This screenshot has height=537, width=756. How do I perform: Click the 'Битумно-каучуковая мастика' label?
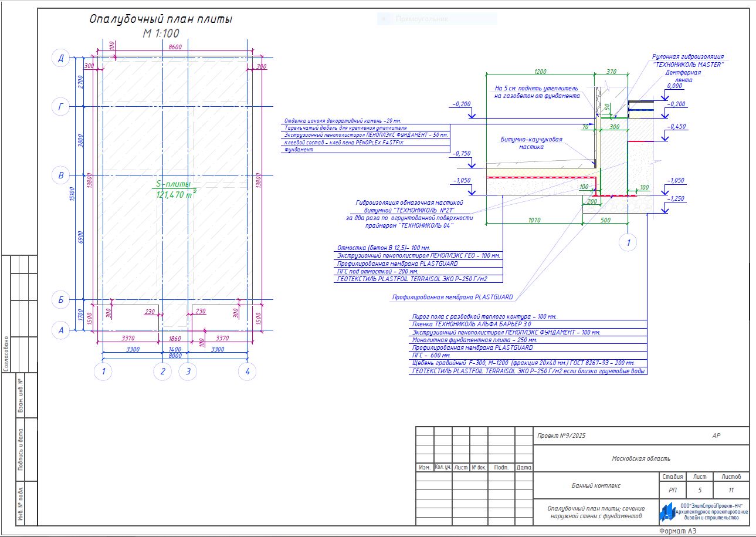pos(531,143)
